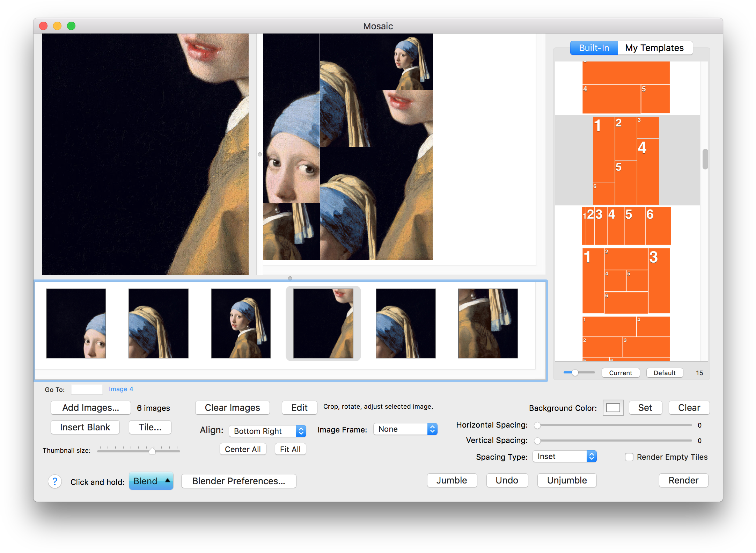The width and height of the screenshot is (756, 553).
Task: Choose the bottom template with wide tile 1
Action: (x=626, y=339)
